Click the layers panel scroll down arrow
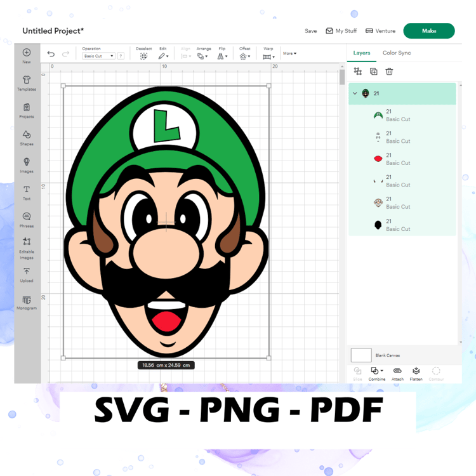476x476 pixels. tap(461, 342)
